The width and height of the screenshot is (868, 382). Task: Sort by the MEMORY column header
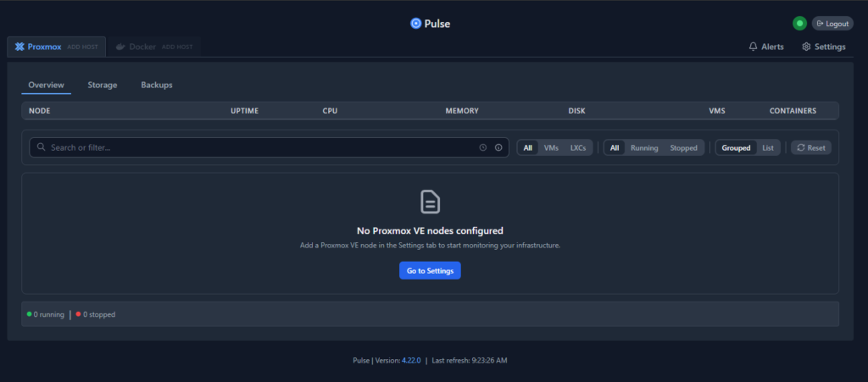(x=462, y=111)
